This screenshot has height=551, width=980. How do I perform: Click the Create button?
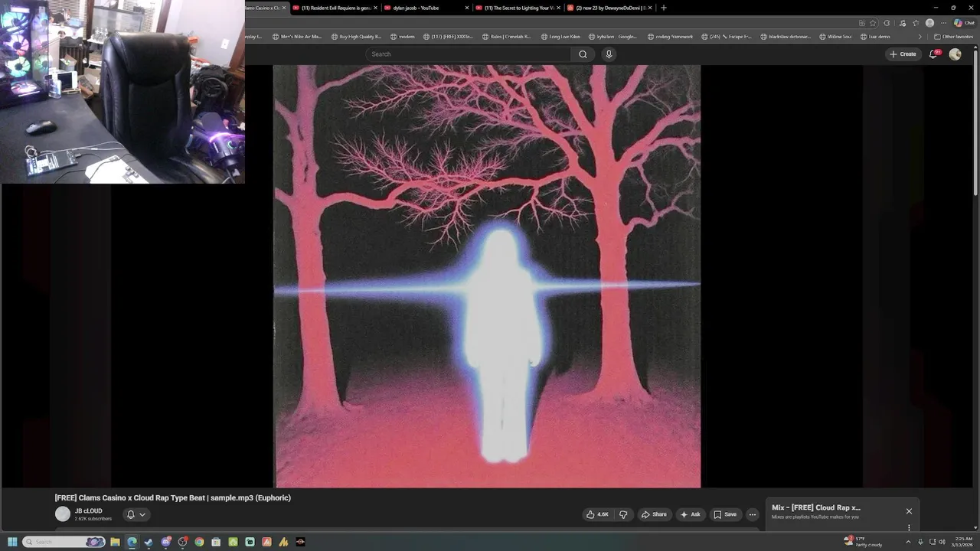coord(903,54)
